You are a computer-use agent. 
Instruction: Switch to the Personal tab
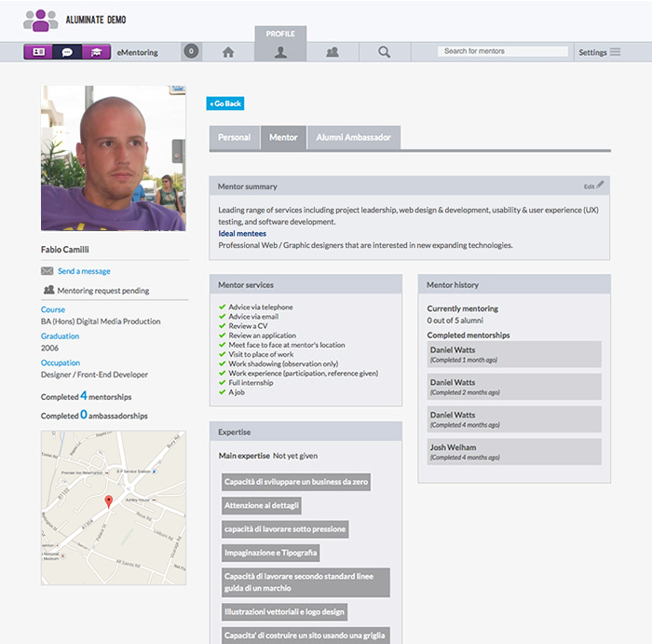234,138
